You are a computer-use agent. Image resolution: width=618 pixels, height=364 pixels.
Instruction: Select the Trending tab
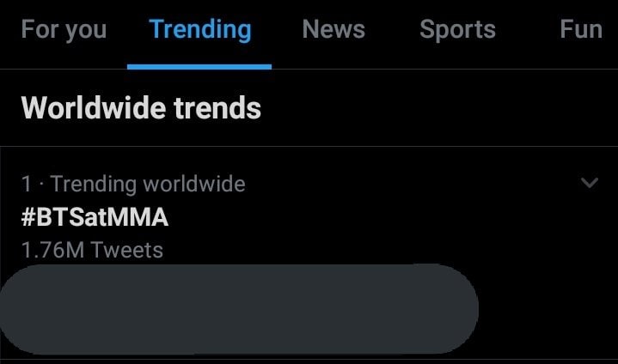pyautogui.click(x=200, y=30)
